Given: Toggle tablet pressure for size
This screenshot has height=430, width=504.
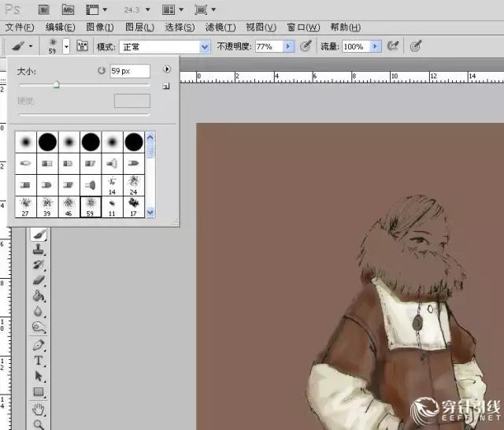Looking at the screenshot, I should [x=416, y=46].
